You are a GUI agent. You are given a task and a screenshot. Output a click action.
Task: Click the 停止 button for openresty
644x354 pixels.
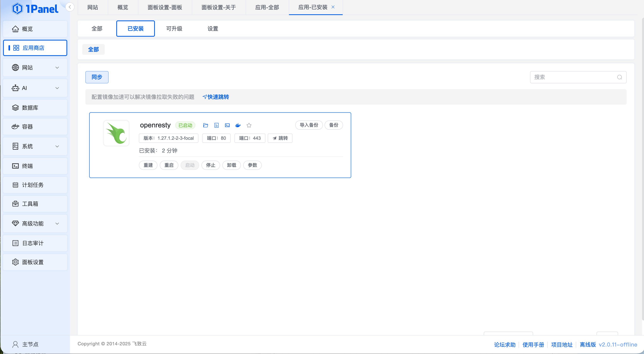211,165
